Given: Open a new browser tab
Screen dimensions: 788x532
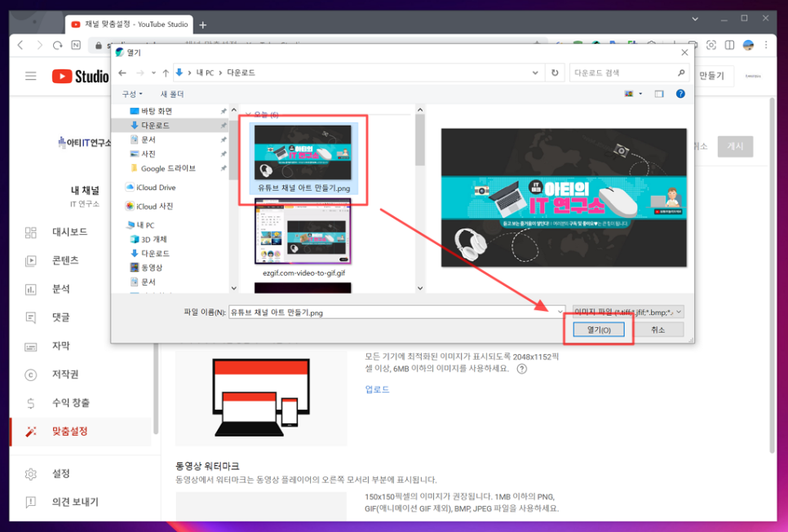Looking at the screenshot, I should (x=202, y=24).
